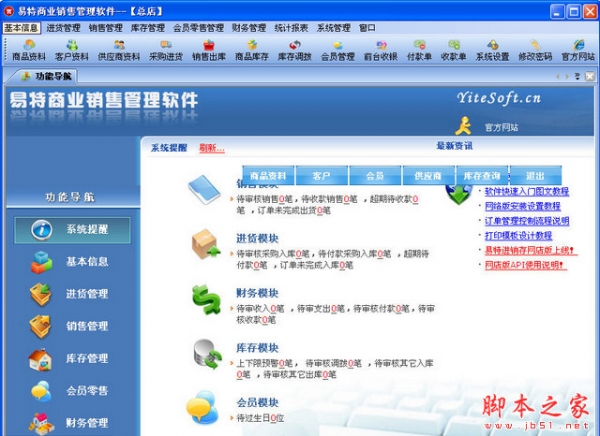Open the 基本信息 menu

(x=21, y=28)
